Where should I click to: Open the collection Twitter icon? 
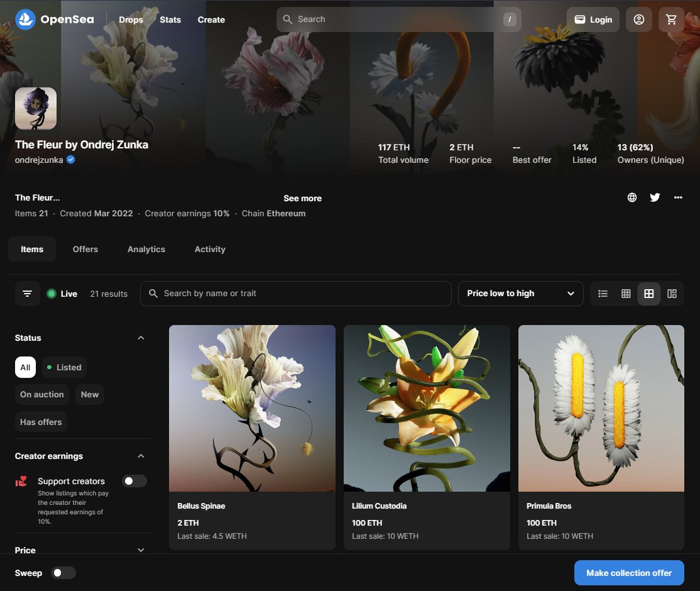655,197
